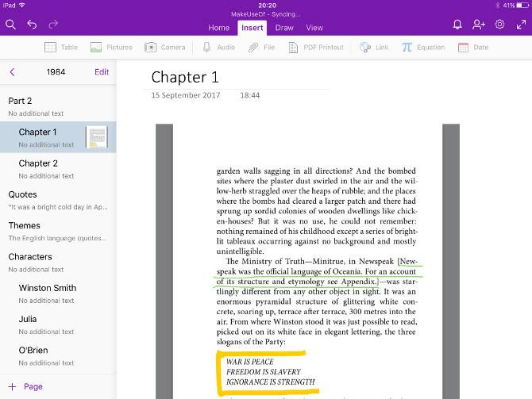Open Camera to insert photo

point(165,47)
